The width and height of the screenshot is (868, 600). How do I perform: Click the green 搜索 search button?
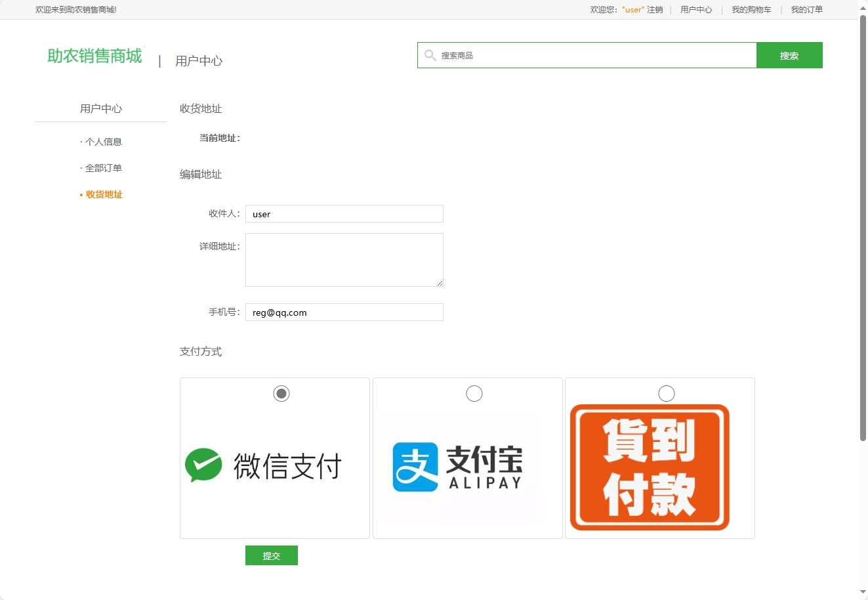point(789,55)
